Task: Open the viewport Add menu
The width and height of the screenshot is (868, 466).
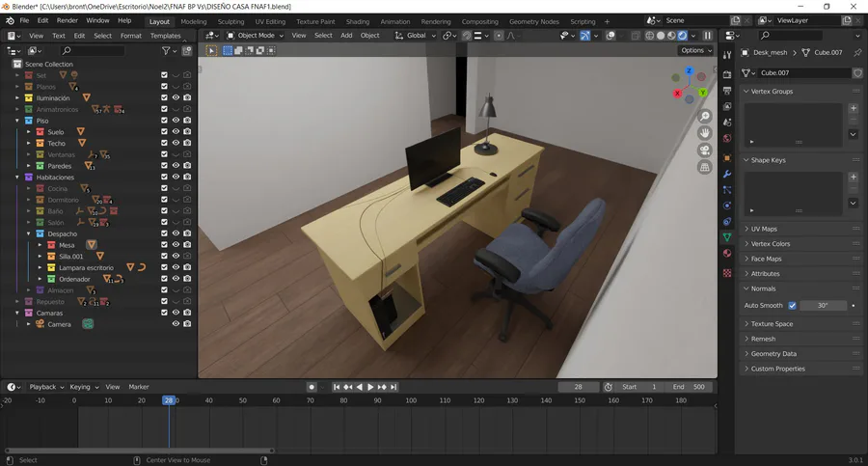Action: (x=346, y=36)
